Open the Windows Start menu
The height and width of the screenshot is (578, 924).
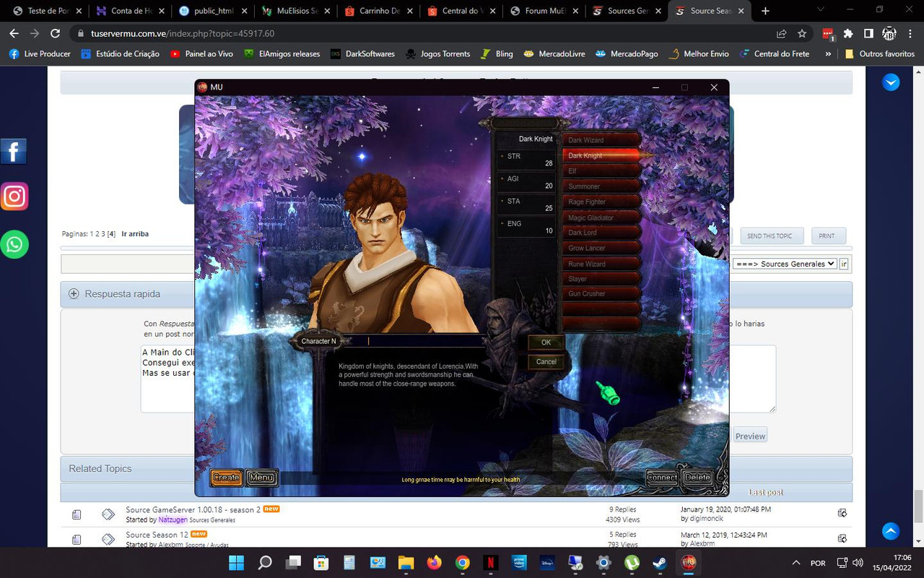[x=236, y=562]
